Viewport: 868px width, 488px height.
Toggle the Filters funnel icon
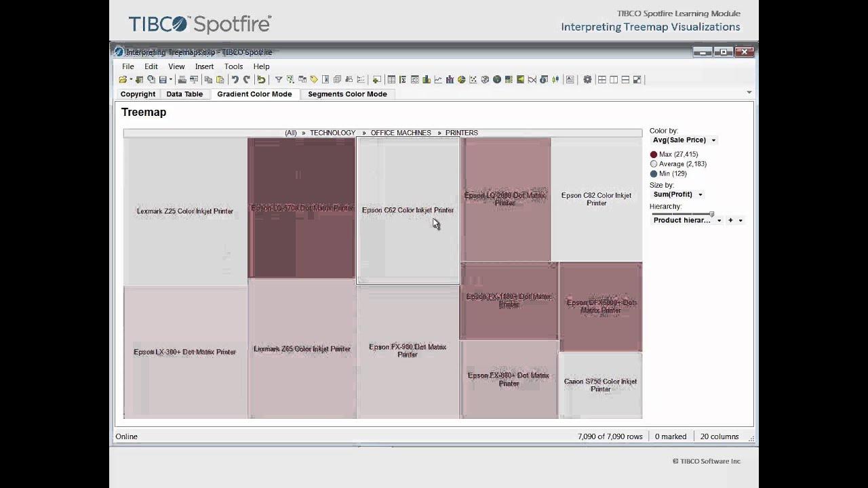[x=279, y=79]
